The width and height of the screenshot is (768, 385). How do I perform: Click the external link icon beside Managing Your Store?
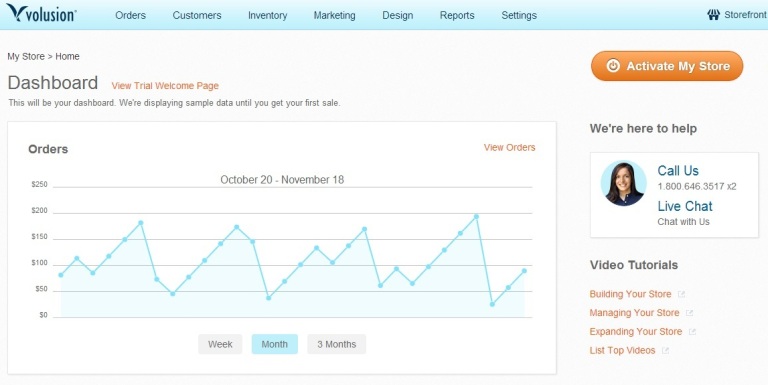(689, 313)
